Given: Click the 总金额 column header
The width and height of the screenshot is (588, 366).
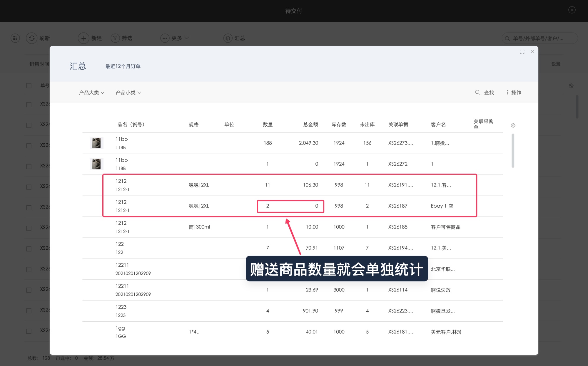Looking at the screenshot, I should click(x=310, y=125).
